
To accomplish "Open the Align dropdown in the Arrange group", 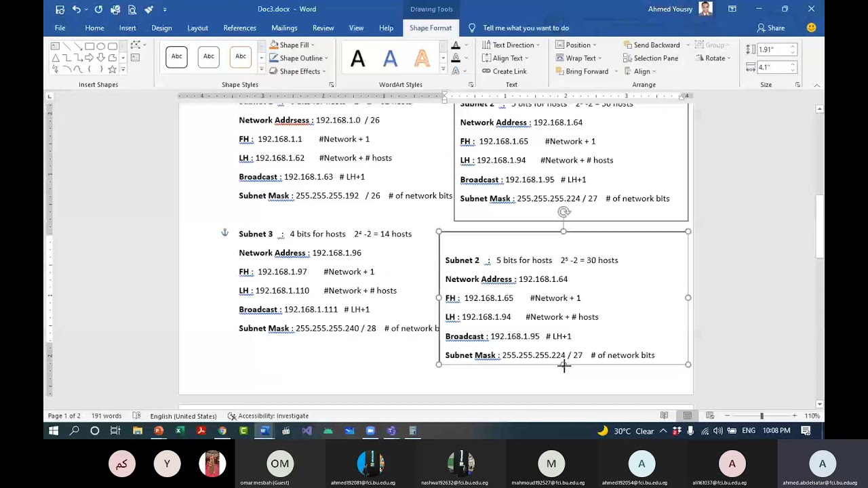I will (639, 71).
